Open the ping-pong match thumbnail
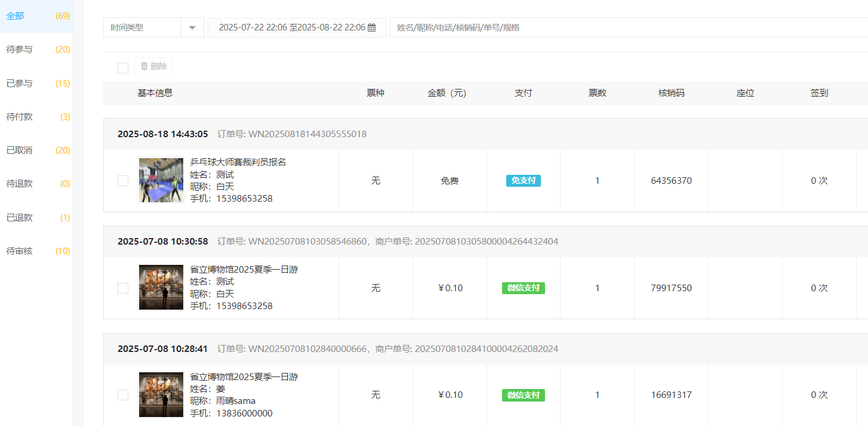The height and width of the screenshot is (426, 868). [161, 180]
